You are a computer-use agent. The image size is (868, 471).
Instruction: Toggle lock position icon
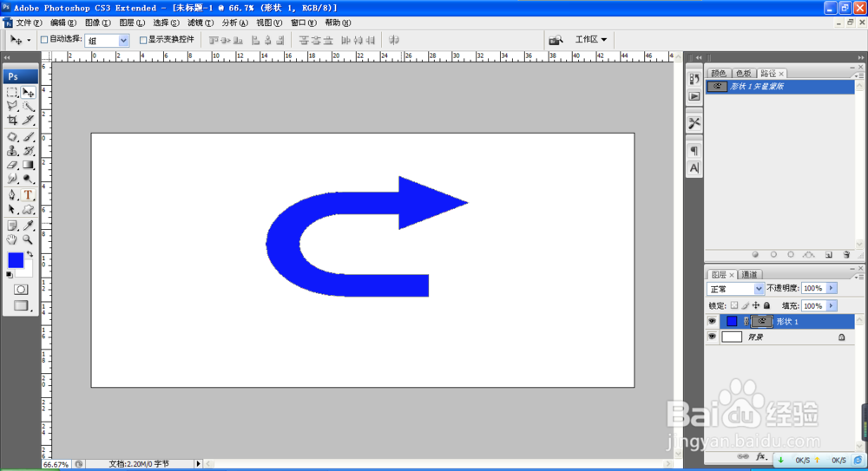(756, 305)
